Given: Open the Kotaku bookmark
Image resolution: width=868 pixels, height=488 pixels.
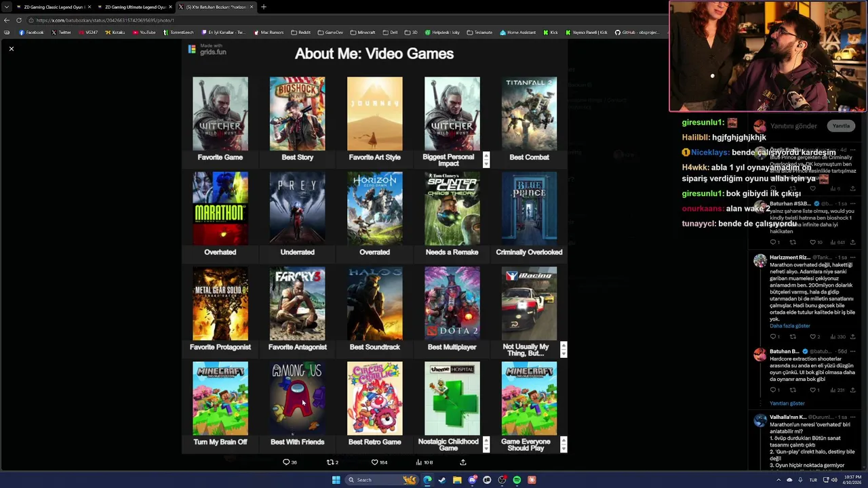Looking at the screenshot, I should [x=115, y=33].
